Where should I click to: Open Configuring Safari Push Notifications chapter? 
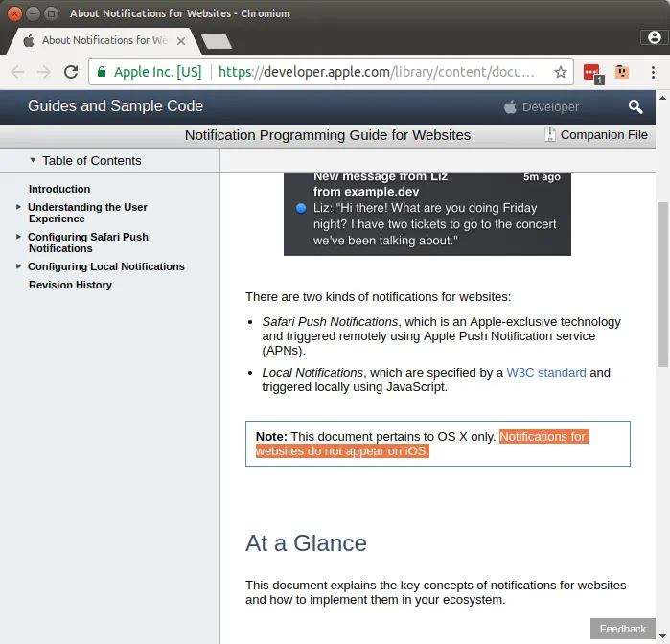click(x=88, y=242)
